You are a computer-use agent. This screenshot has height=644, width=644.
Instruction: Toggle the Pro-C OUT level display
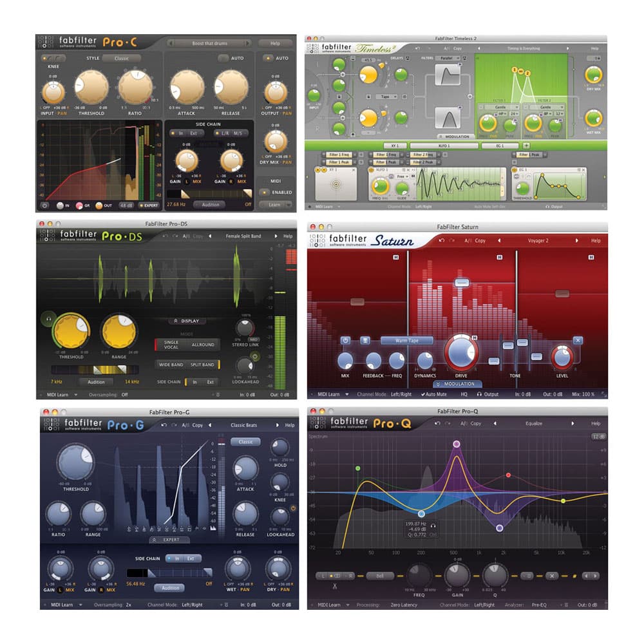(x=99, y=205)
